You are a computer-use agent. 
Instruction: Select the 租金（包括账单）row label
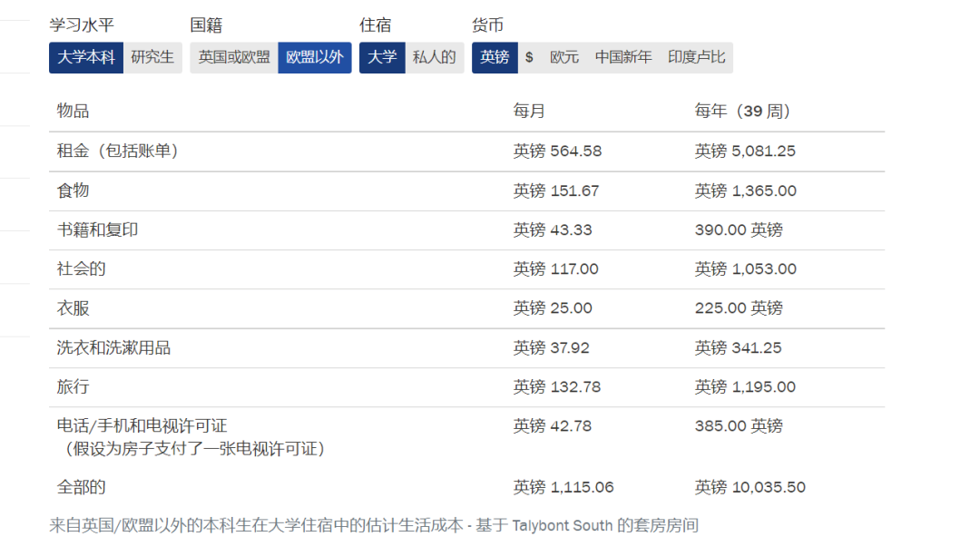click(118, 151)
